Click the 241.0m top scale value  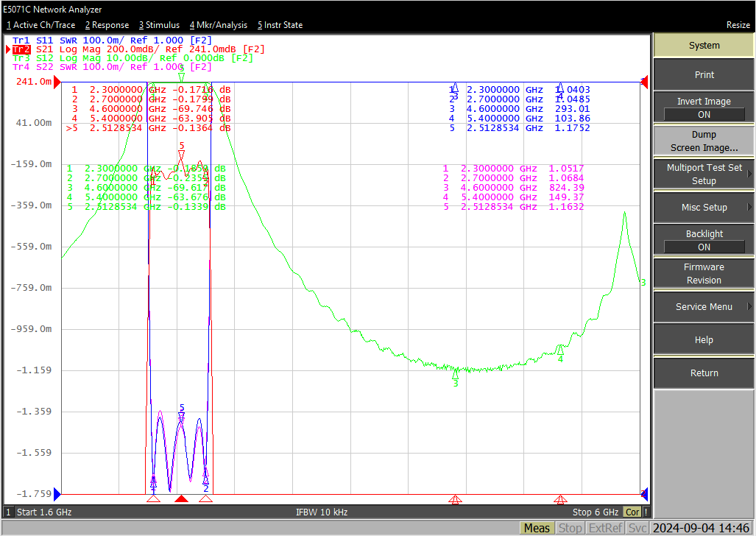pos(34,82)
